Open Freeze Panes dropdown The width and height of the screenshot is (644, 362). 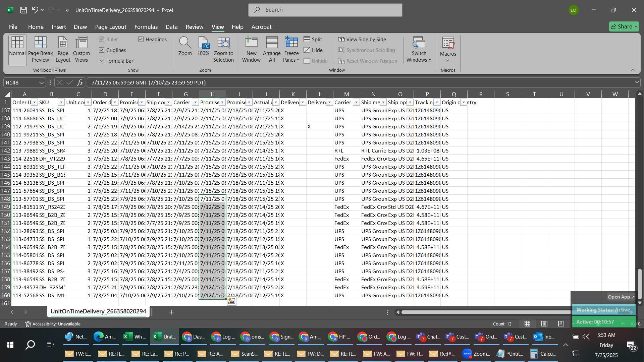click(291, 50)
